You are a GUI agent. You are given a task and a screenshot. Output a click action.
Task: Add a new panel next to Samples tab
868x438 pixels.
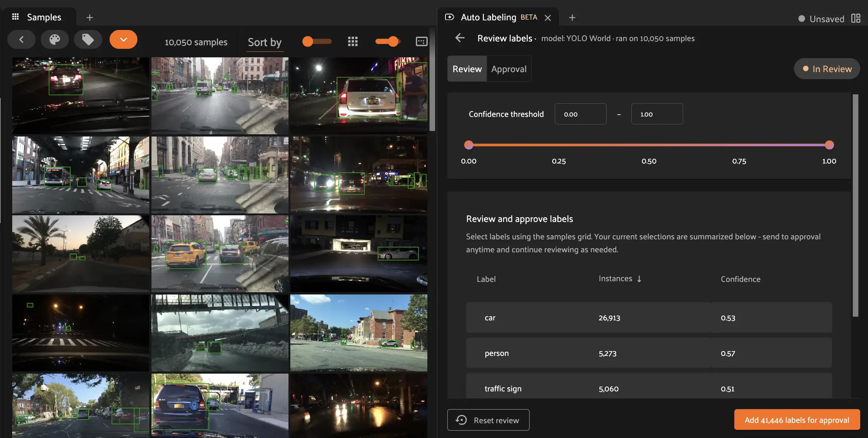[x=90, y=17]
